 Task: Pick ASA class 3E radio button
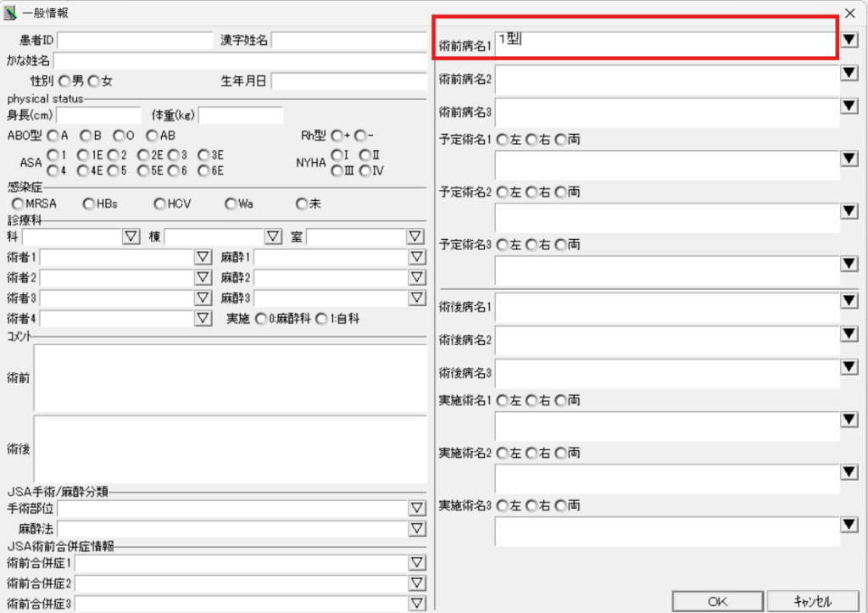point(203,155)
